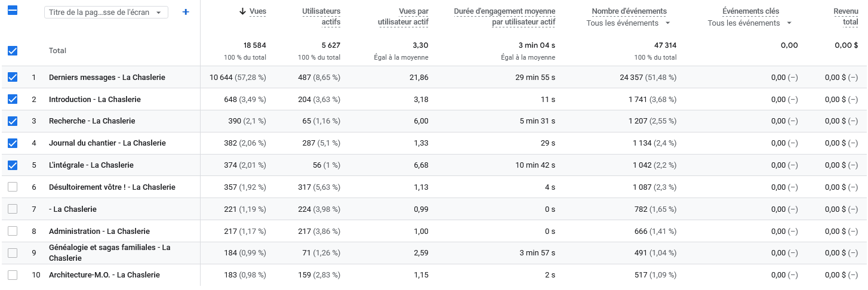Sort by Durée d'engagement moyenne column
Screen dimensions: 868x290
(504, 17)
